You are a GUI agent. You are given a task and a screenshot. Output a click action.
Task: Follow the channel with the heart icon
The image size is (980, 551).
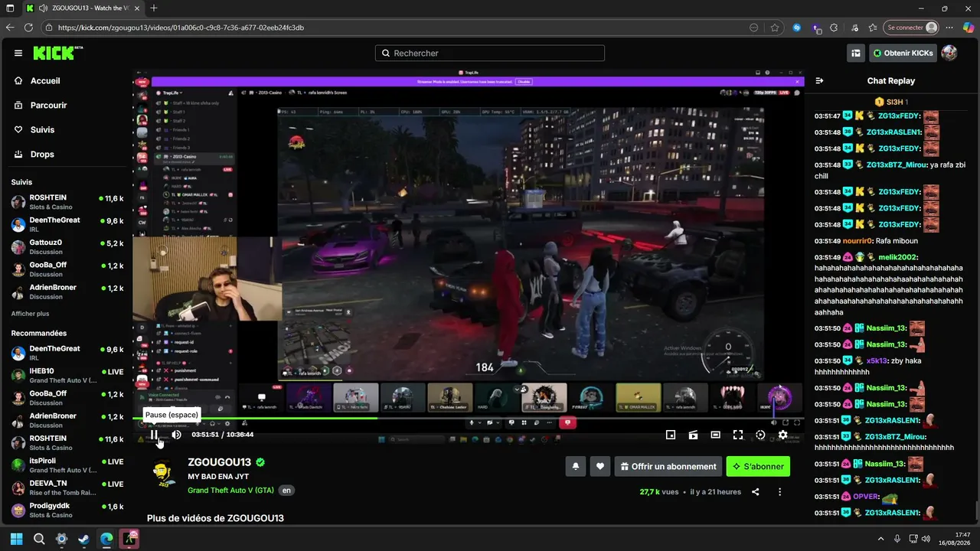pyautogui.click(x=600, y=466)
